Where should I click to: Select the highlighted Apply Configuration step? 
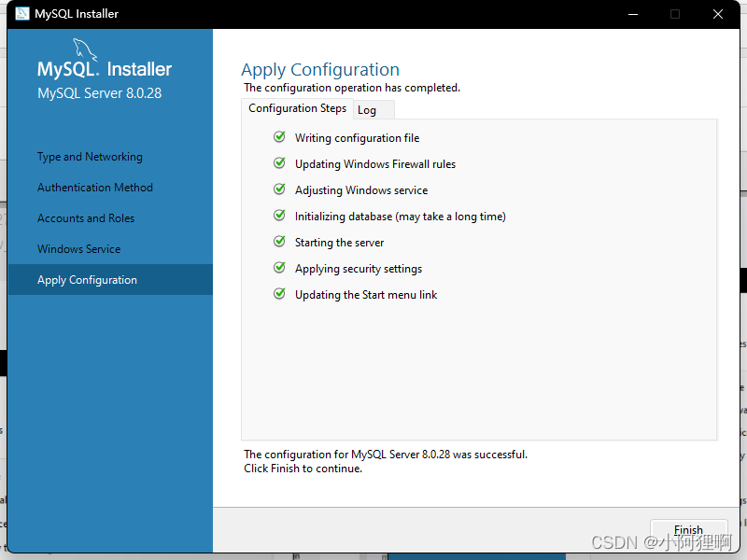[x=110, y=279]
